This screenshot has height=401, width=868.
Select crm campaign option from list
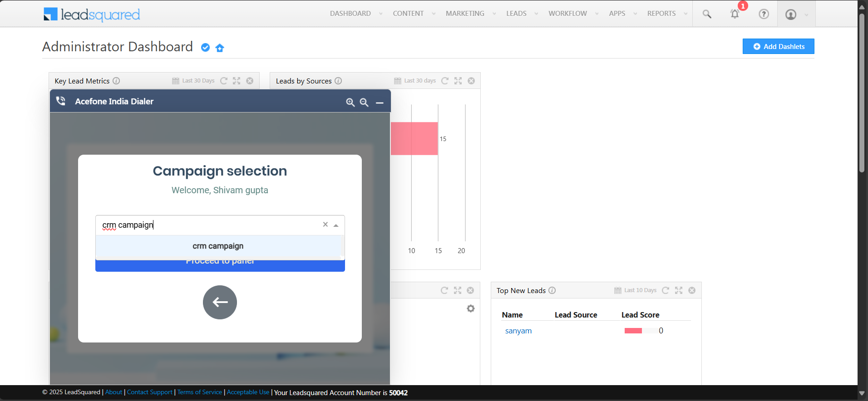tap(220, 246)
